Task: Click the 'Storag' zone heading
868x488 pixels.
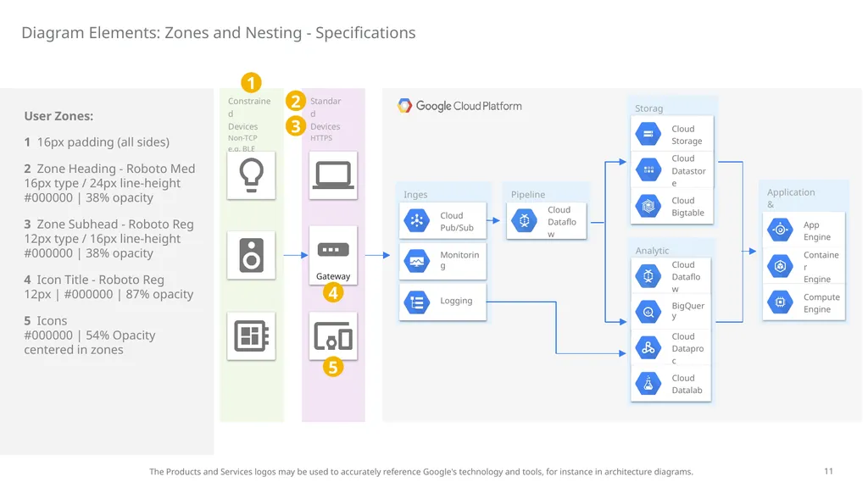Action: point(648,108)
